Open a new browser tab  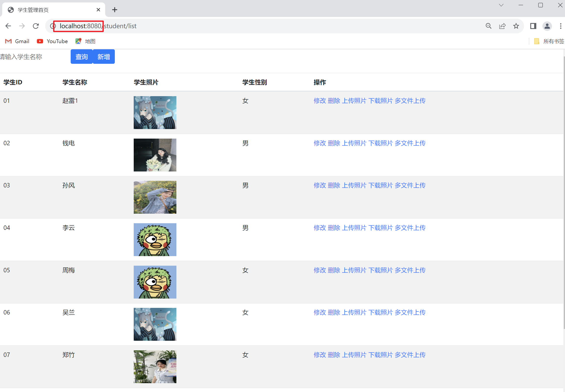(114, 10)
